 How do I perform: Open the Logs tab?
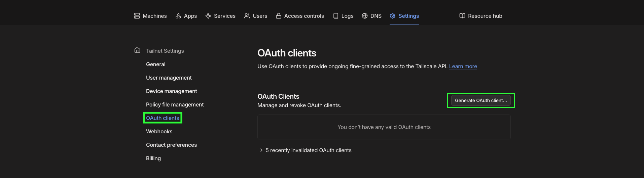pyautogui.click(x=343, y=16)
